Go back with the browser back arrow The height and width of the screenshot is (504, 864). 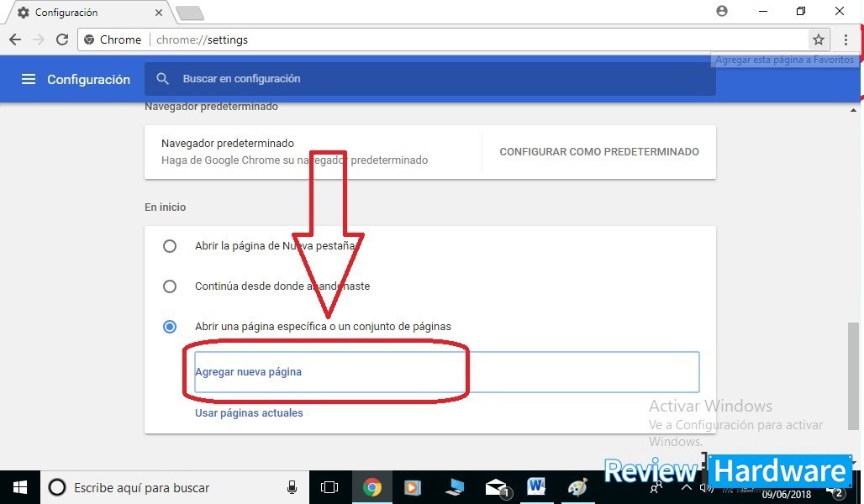(x=15, y=39)
